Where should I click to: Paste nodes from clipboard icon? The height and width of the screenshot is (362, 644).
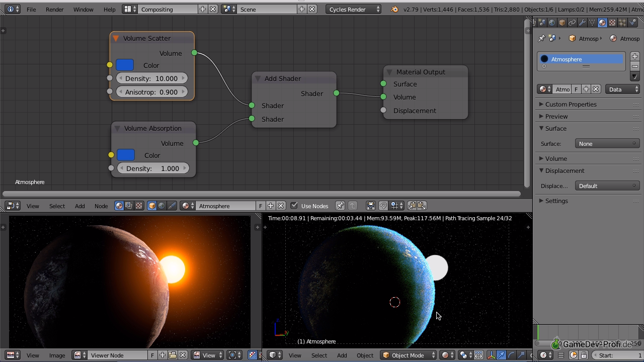[x=422, y=206]
